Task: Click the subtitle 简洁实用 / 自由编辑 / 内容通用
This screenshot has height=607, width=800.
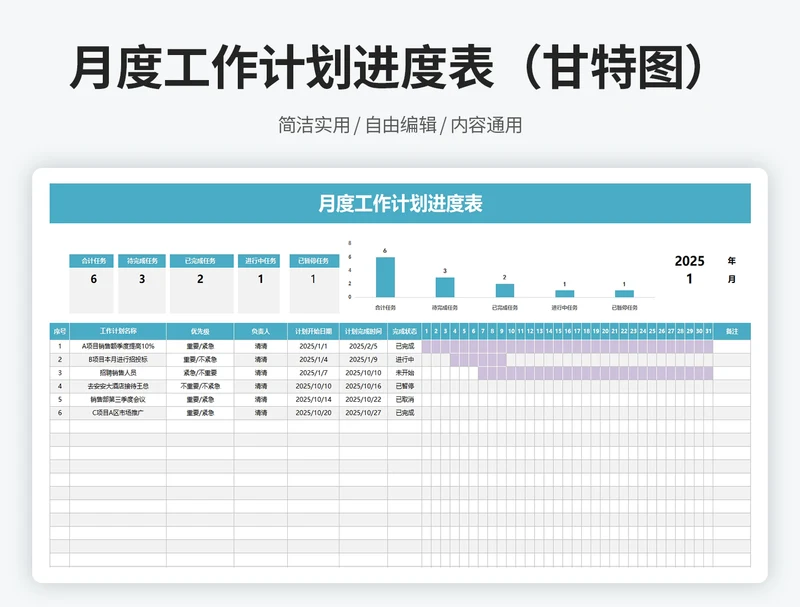Action: tap(400, 125)
